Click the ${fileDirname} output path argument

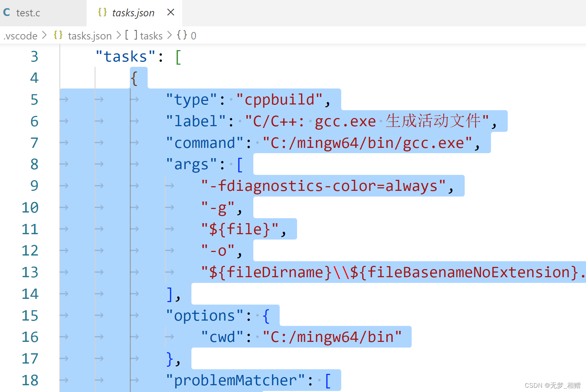click(x=393, y=273)
